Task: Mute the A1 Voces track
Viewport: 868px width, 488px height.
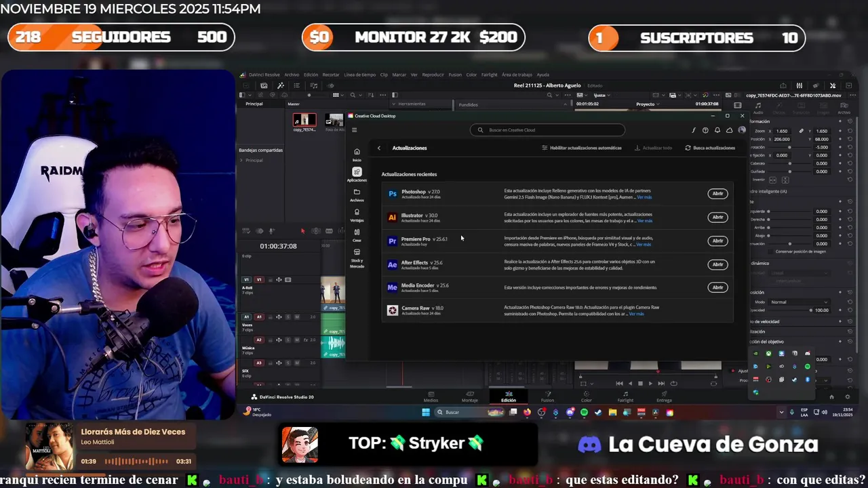Action: 296,317
